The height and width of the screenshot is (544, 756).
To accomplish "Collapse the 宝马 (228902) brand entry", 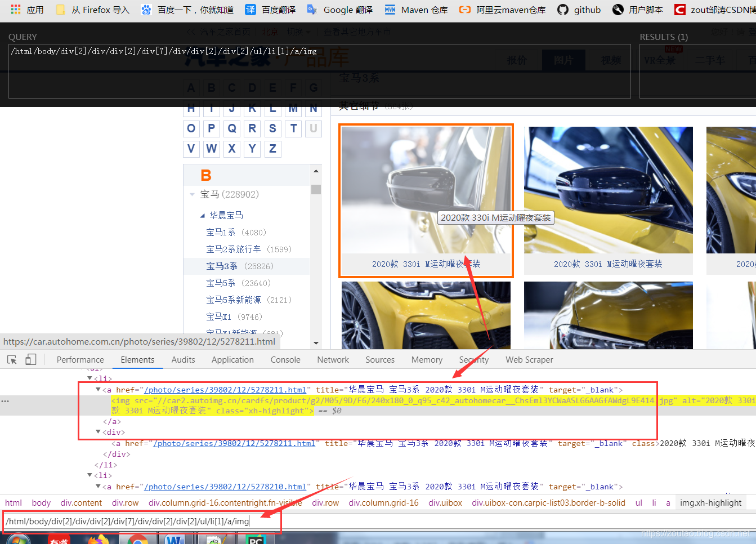I will click(192, 194).
